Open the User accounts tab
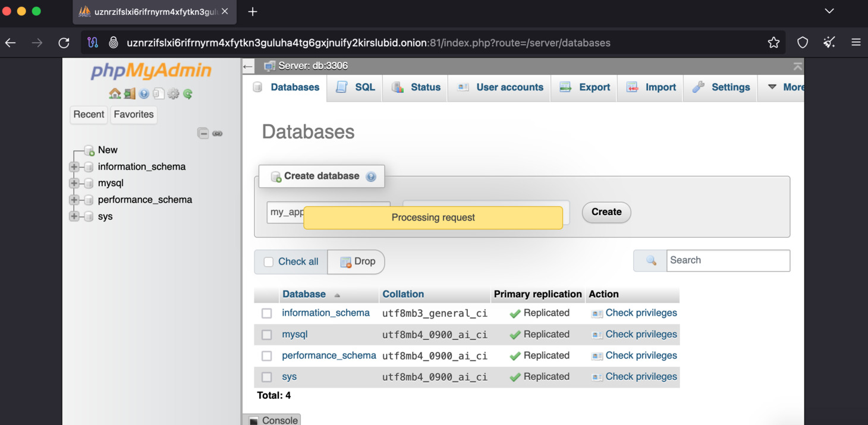 coord(501,87)
